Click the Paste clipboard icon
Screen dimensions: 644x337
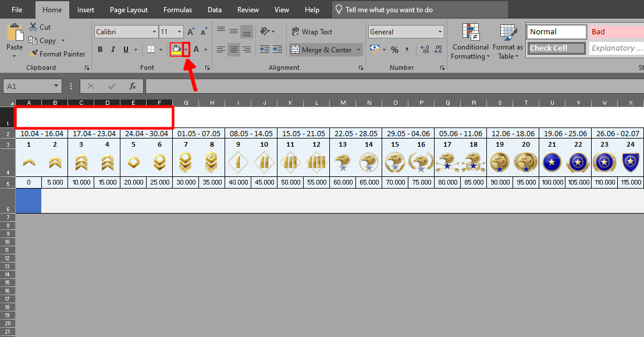[15, 32]
